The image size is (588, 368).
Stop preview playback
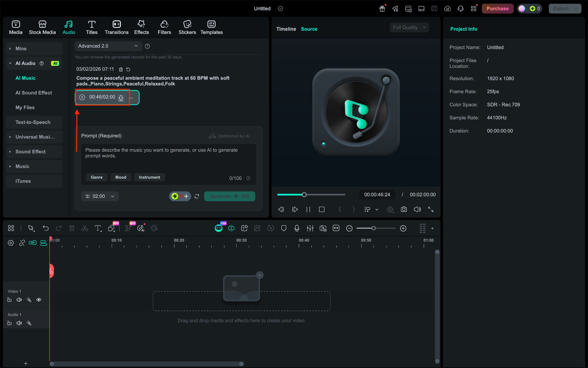[322, 209]
